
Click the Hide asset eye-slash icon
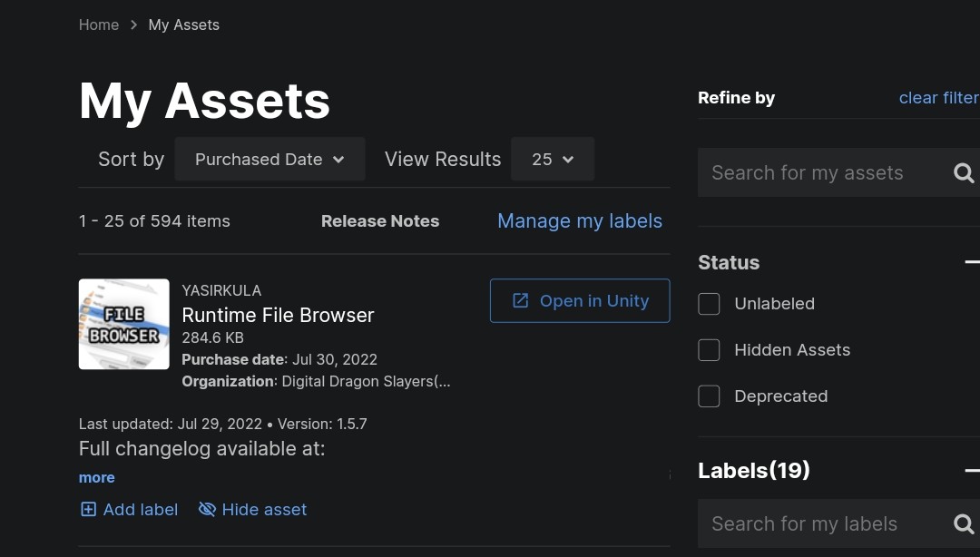pyautogui.click(x=206, y=509)
